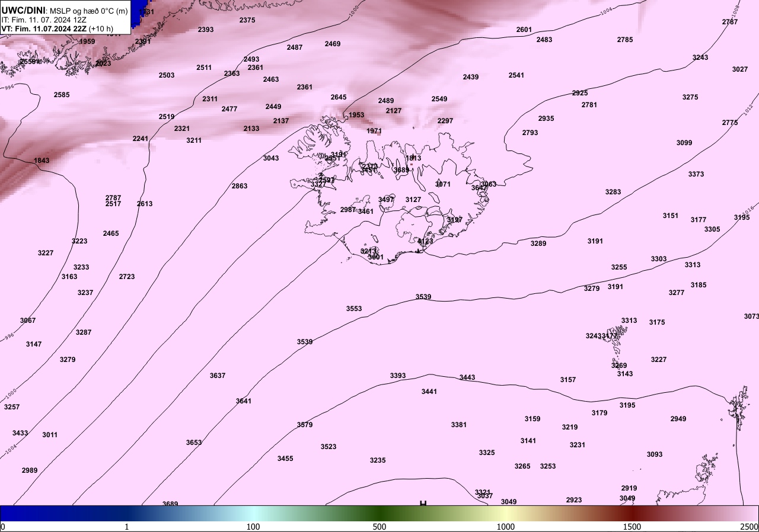Click the value 3637
Image resolution: width=759 pixels, height=532 pixels.
218,376
